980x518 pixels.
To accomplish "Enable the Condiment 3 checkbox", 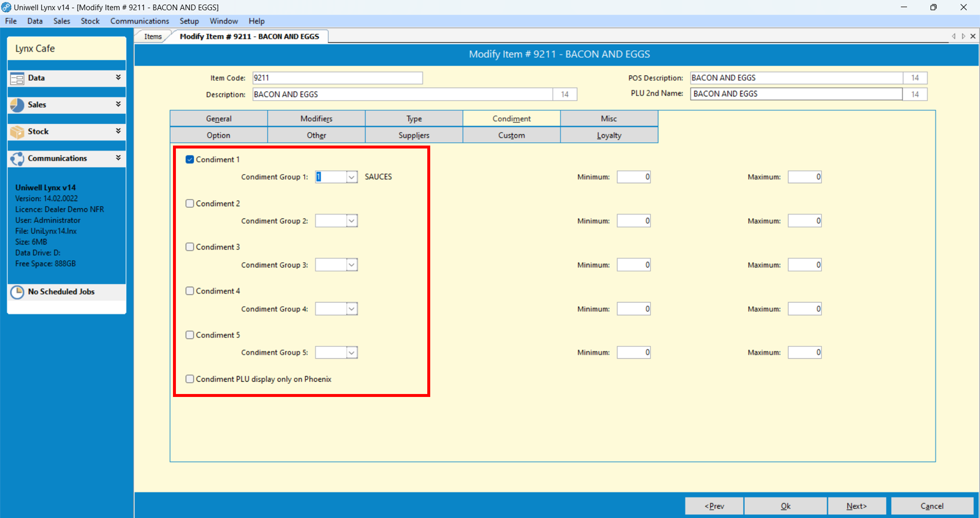I will pyautogui.click(x=190, y=247).
